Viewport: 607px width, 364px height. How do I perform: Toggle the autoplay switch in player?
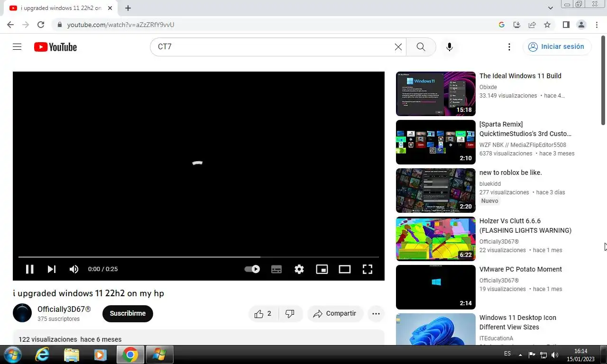[x=252, y=269]
